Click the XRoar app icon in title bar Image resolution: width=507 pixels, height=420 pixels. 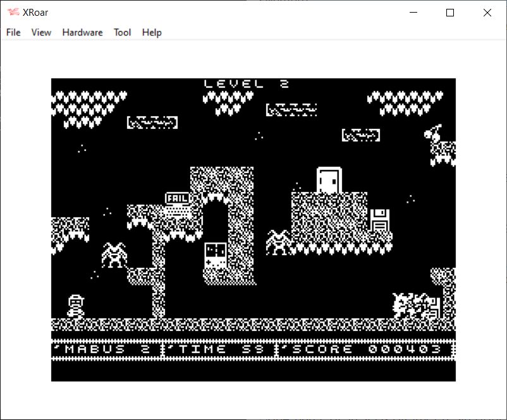(x=13, y=13)
